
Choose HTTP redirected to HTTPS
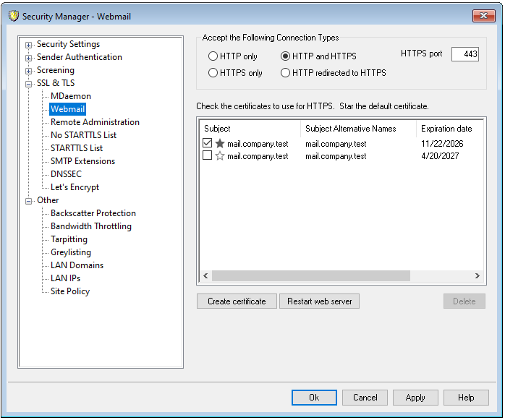[x=285, y=73]
